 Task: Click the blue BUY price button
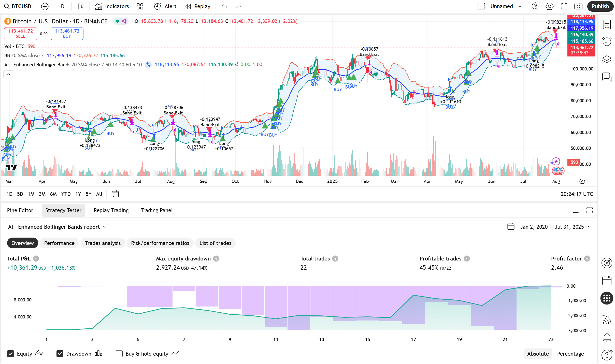[x=67, y=34]
